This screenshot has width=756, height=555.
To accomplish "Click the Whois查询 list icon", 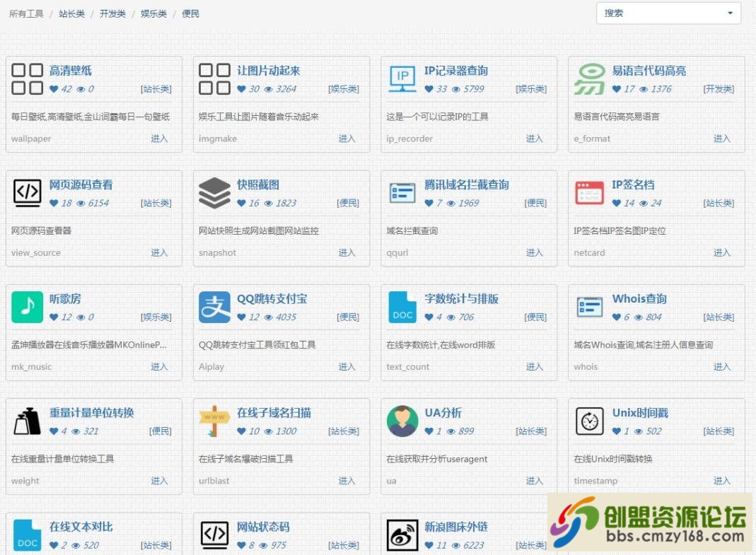I will pos(590,307).
